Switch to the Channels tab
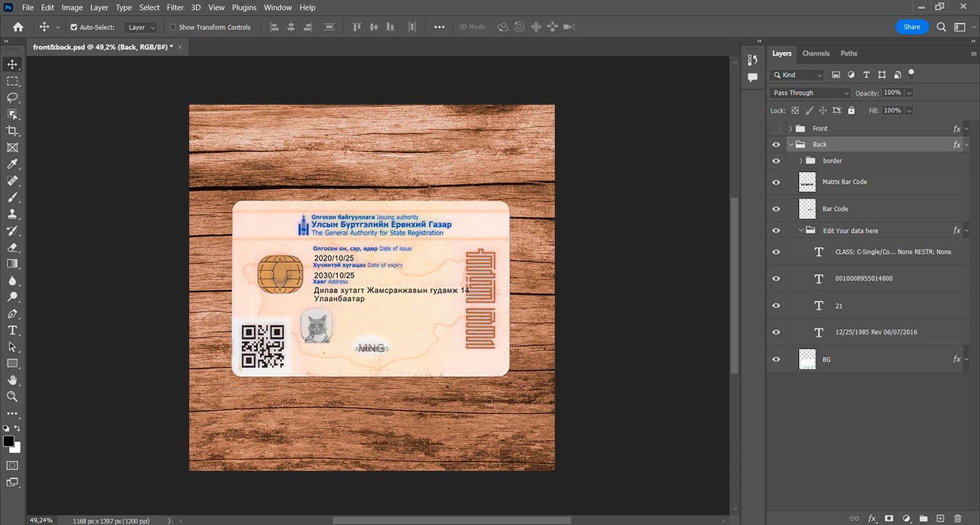The width and height of the screenshot is (980, 525). point(816,53)
